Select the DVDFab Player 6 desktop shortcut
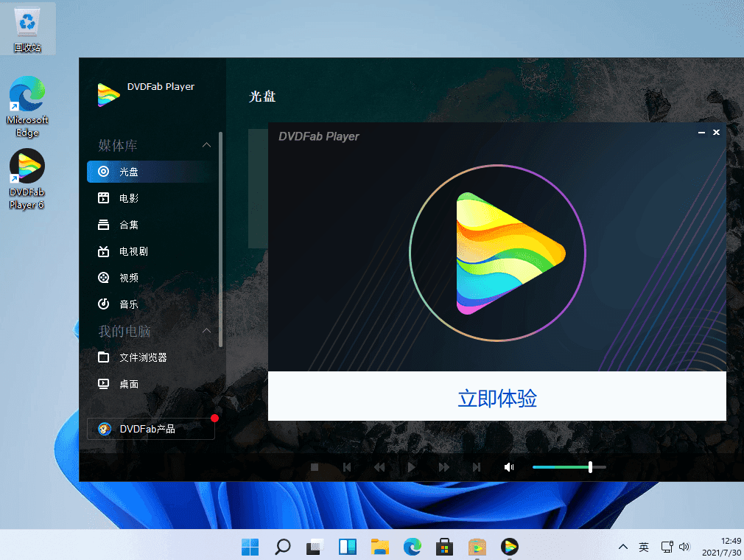Viewport: 744px width, 560px height. click(x=27, y=179)
